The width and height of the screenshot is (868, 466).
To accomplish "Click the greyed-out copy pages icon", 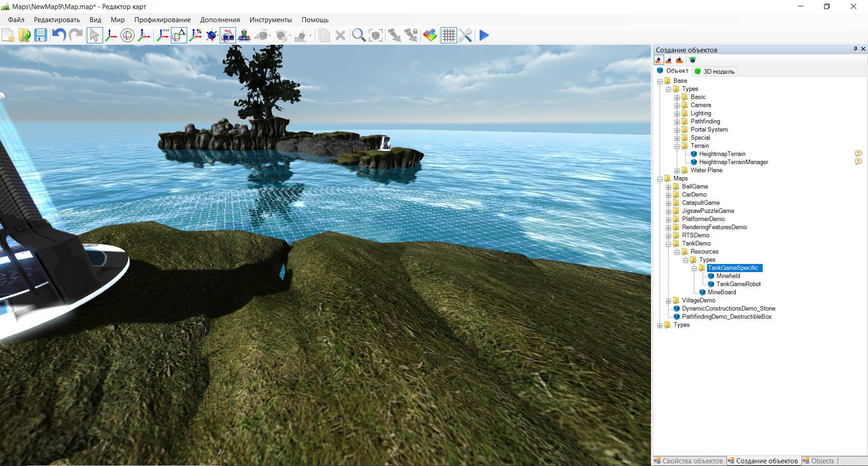I will [x=324, y=35].
